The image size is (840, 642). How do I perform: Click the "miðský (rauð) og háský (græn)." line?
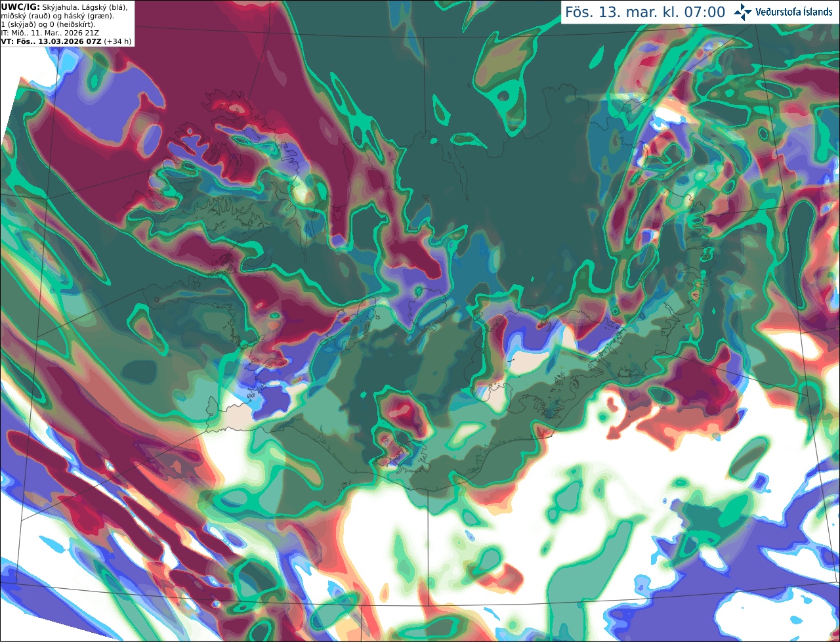(57, 16)
